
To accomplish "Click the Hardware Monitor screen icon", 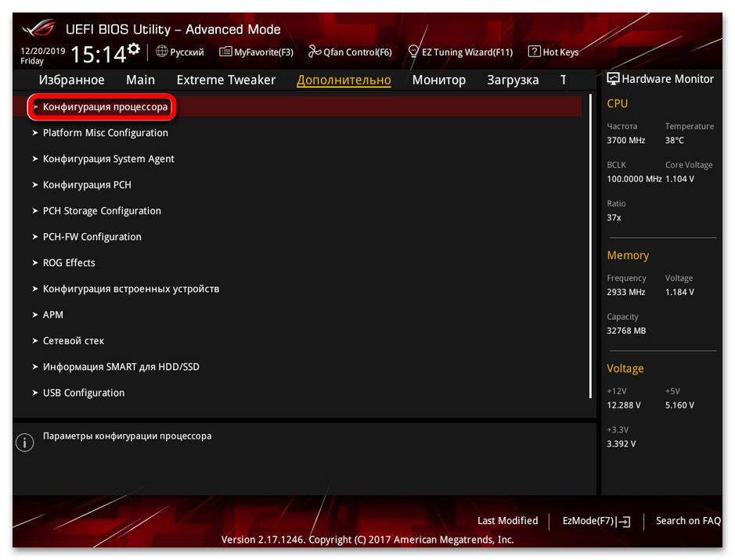I will click(x=613, y=79).
